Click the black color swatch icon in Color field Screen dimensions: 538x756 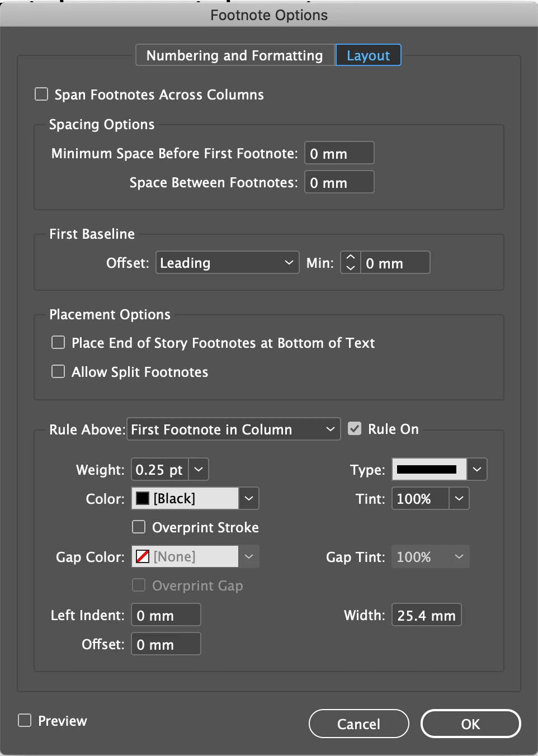[x=143, y=498]
